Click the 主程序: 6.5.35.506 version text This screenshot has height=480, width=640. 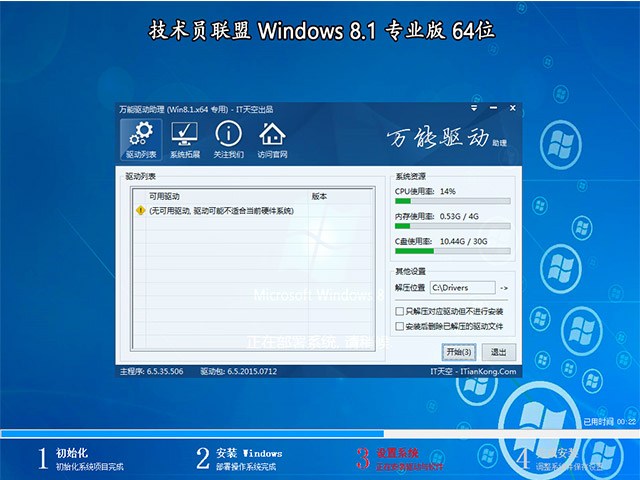[x=151, y=371]
